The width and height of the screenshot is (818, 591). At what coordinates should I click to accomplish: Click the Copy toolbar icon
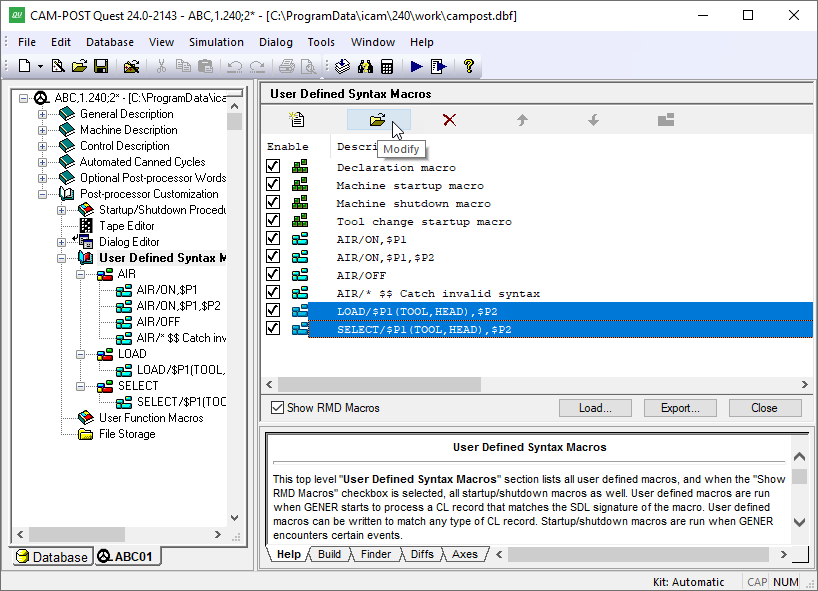tap(183, 66)
